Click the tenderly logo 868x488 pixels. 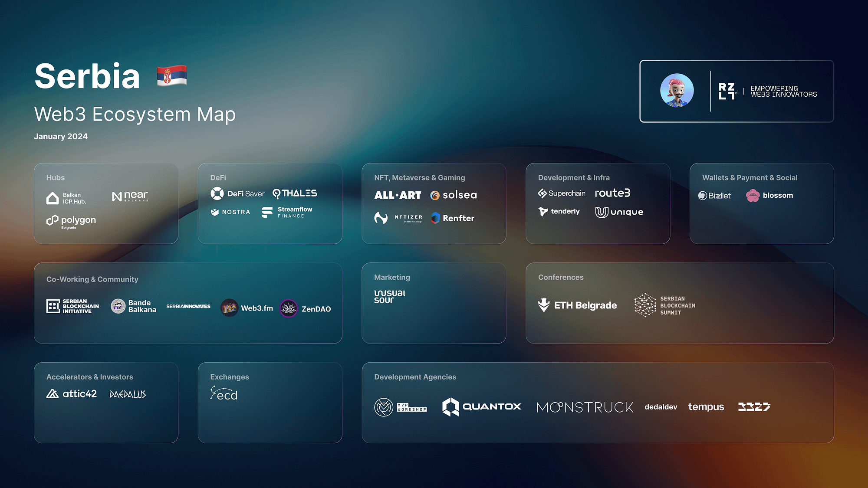pos(559,212)
